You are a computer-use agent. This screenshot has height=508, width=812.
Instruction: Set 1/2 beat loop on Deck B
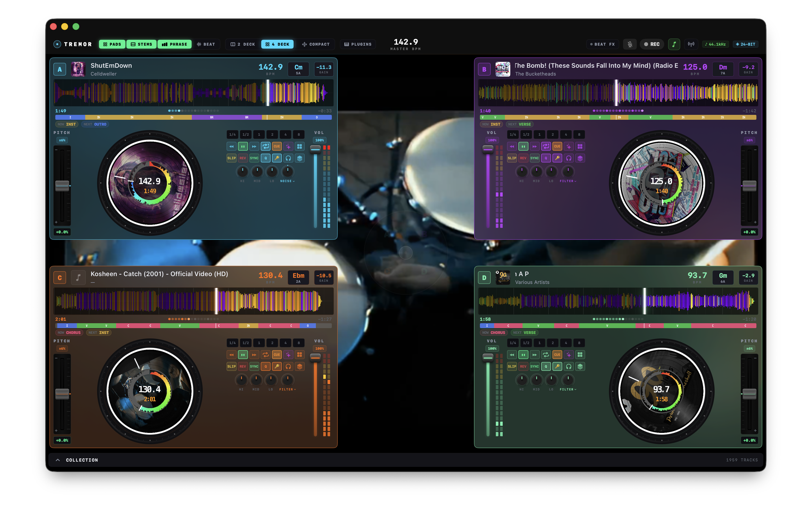tap(526, 135)
